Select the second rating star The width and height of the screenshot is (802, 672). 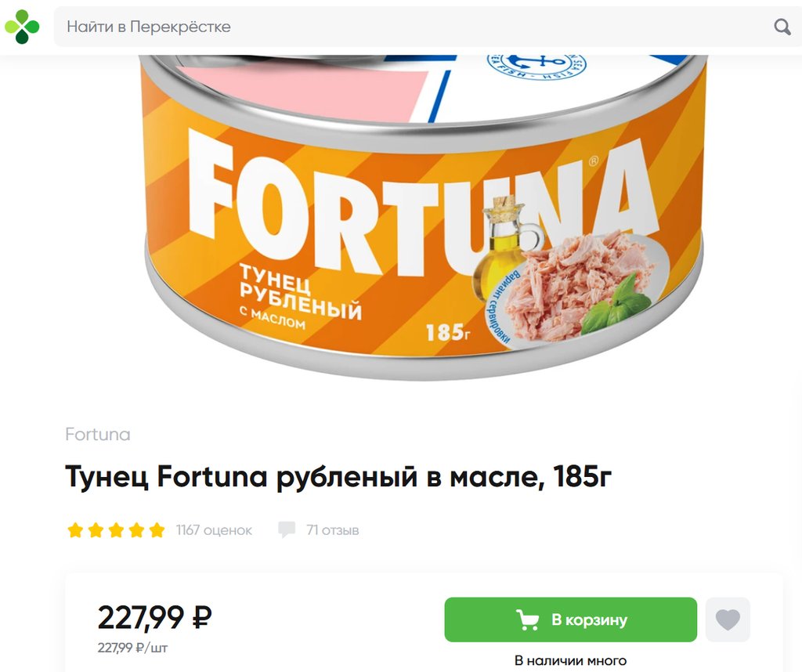(96, 530)
